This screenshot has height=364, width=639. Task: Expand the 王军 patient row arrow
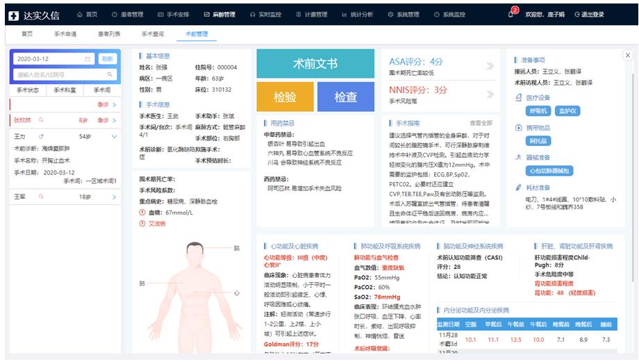pyautogui.click(x=115, y=197)
